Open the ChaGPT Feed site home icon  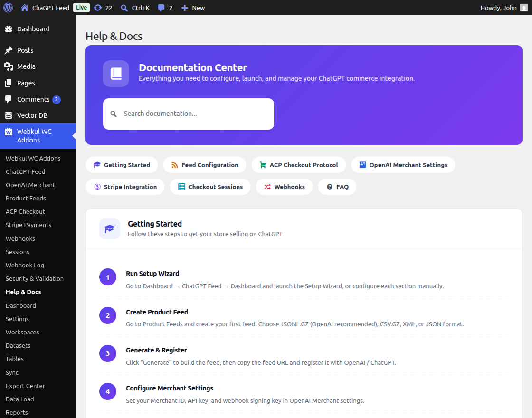click(x=24, y=8)
